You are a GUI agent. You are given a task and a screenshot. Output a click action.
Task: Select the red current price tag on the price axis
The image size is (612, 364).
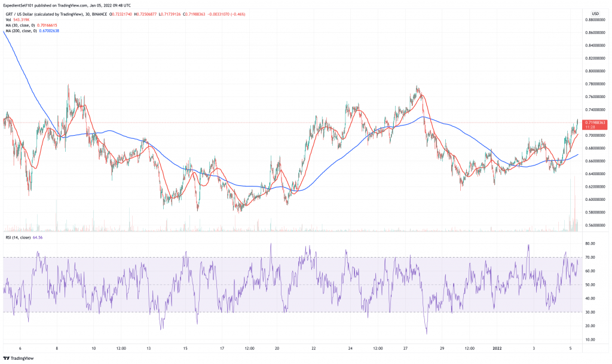click(595, 125)
